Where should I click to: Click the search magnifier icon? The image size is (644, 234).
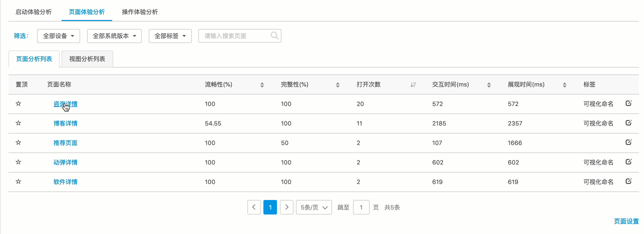274,36
